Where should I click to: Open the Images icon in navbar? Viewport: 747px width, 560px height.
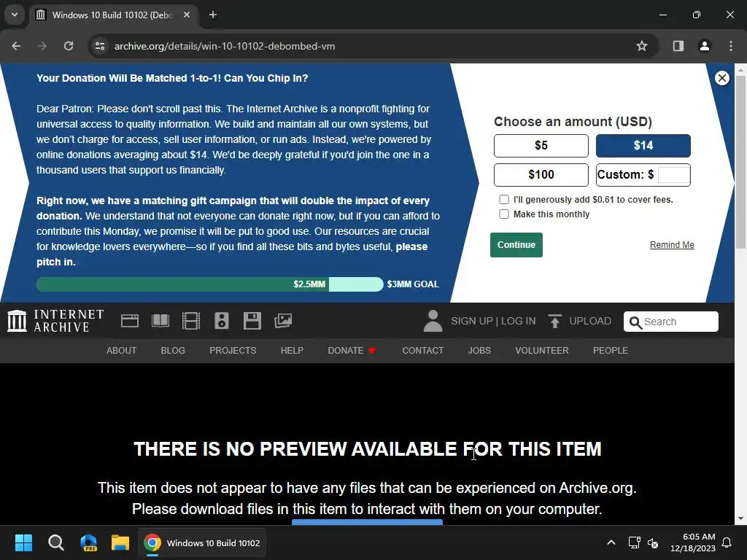283,321
